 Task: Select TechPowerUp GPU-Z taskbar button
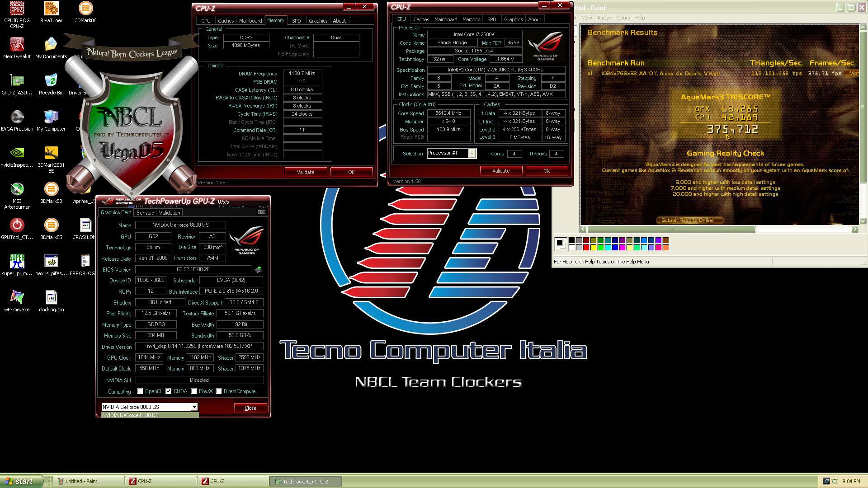click(x=305, y=481)
